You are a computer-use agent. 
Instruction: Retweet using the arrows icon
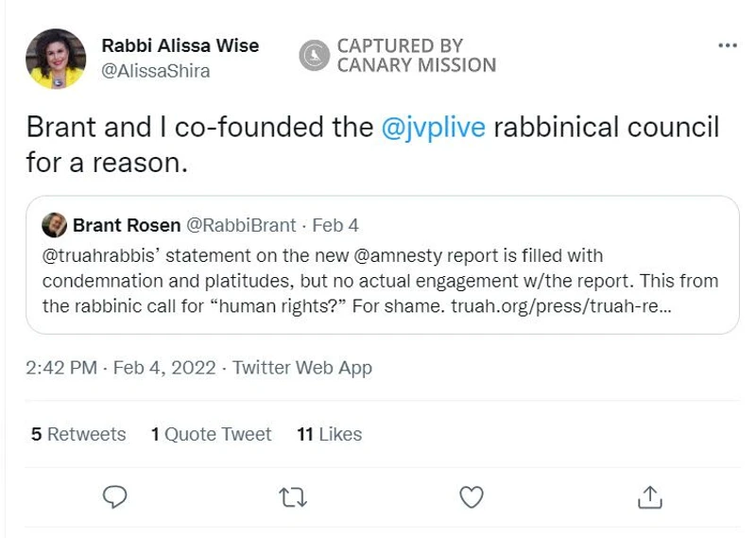(293, 496)
